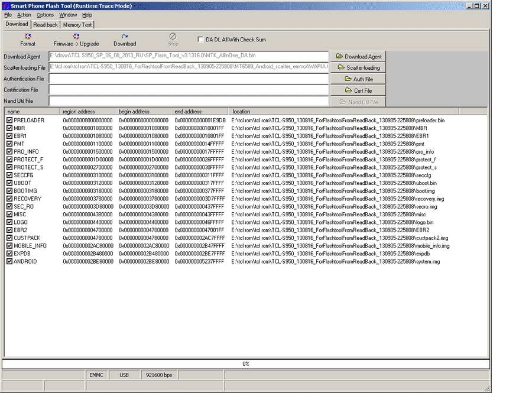Uncheck the PROTECT_S partition
This screenshot has width=532, height=393.
(9, 167)
